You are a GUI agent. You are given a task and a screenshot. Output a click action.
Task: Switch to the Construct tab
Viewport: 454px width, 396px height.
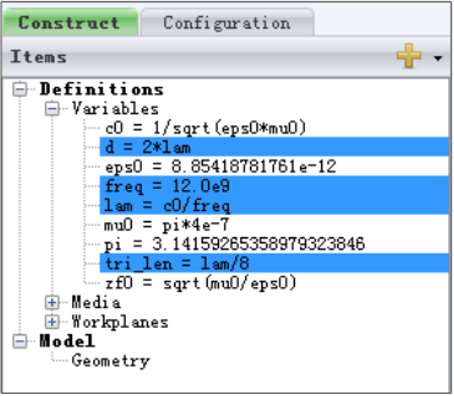click(70, 22)
